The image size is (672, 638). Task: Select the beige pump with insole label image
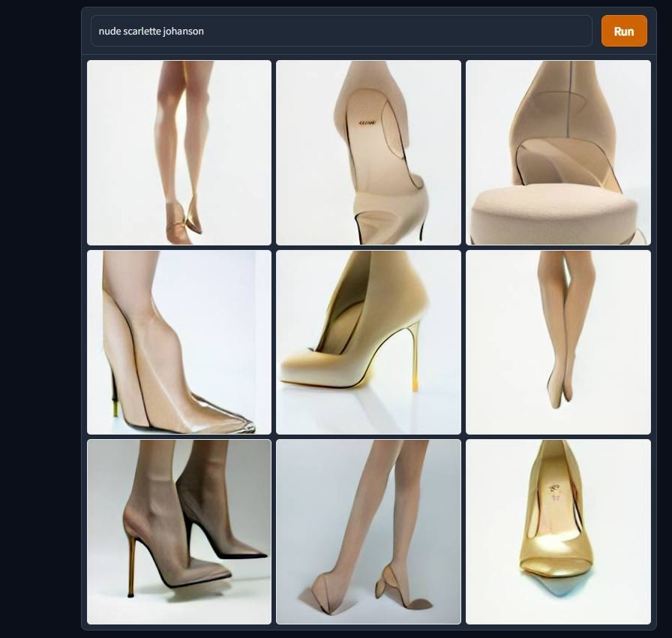[x=368, y=153]
